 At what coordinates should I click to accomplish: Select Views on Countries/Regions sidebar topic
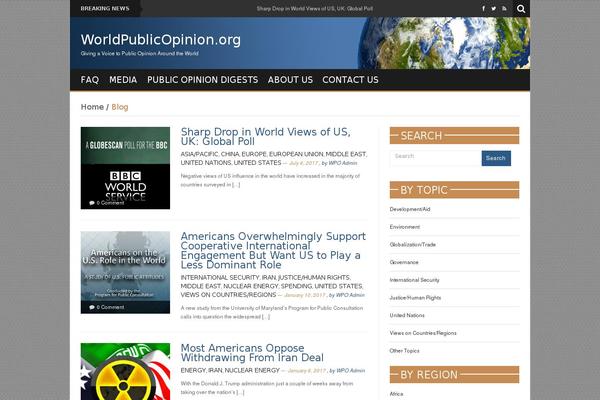423,333
